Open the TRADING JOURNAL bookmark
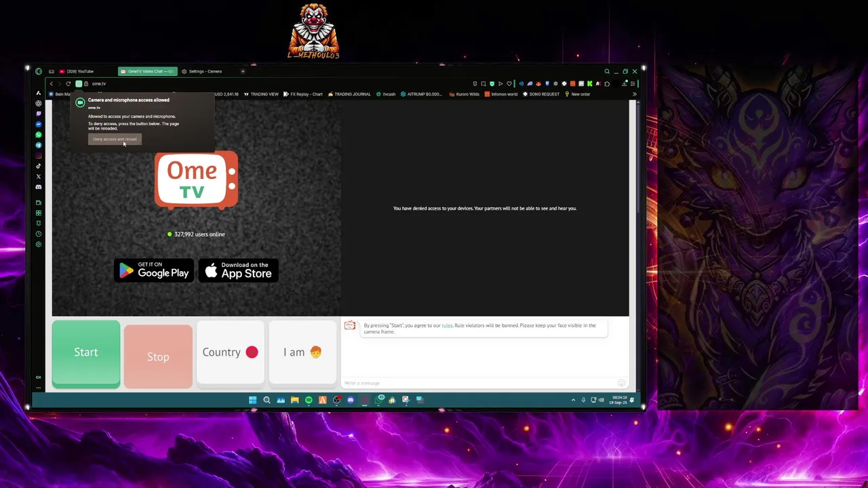Image resolution: width=868 pixels, height=488 pixels. (x=349, y=94)
